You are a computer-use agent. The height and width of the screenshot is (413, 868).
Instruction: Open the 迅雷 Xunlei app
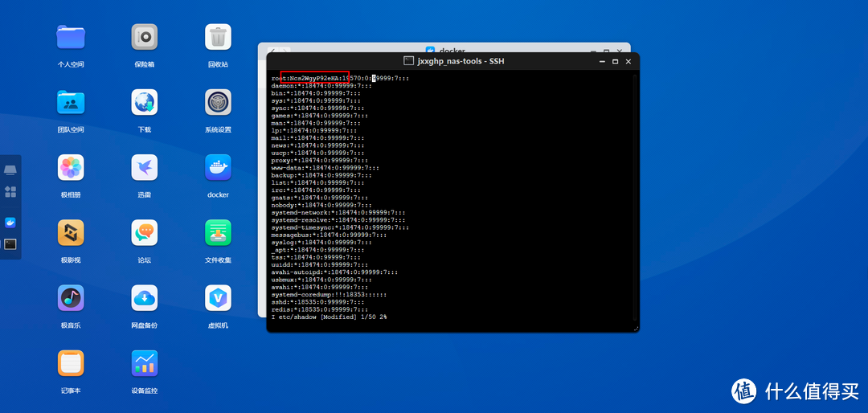click(145, 167)
